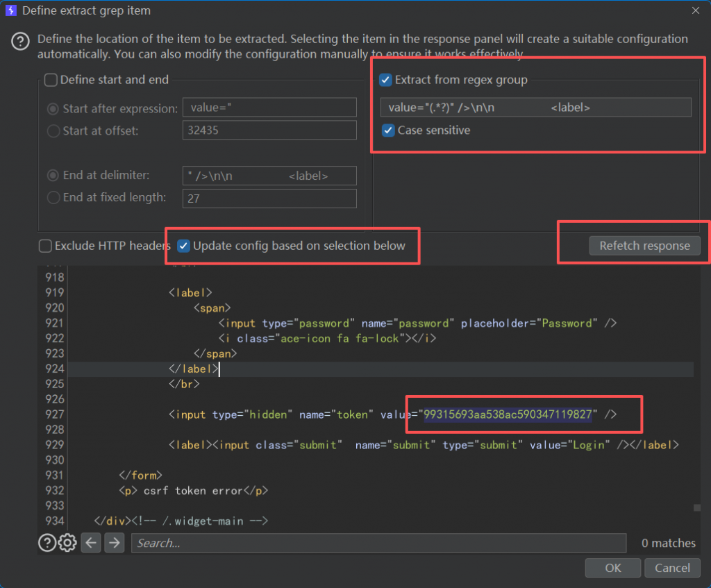Select the Start at offset radio button
Viewport: 711px width, 588px height.
pos(53,131)
